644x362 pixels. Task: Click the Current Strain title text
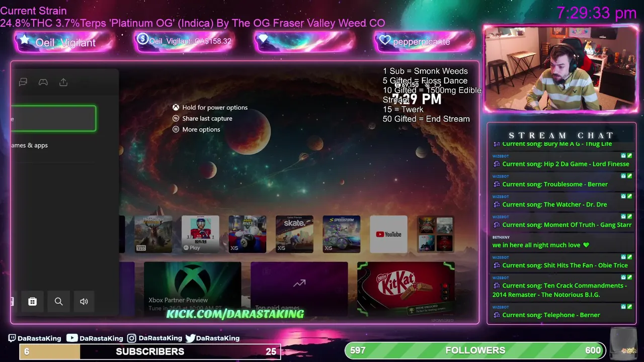click(x=33, y=11)
